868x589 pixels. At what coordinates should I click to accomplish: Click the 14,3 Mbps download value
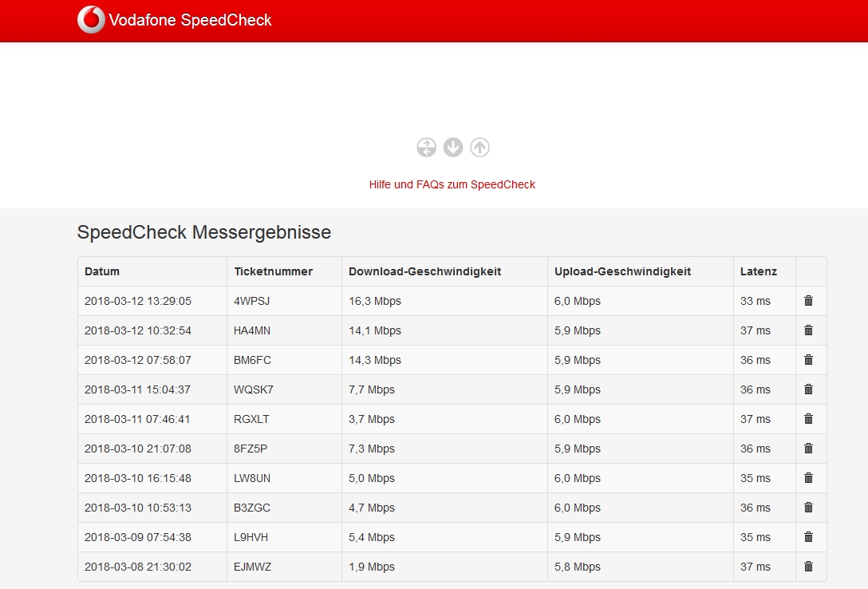375,360
